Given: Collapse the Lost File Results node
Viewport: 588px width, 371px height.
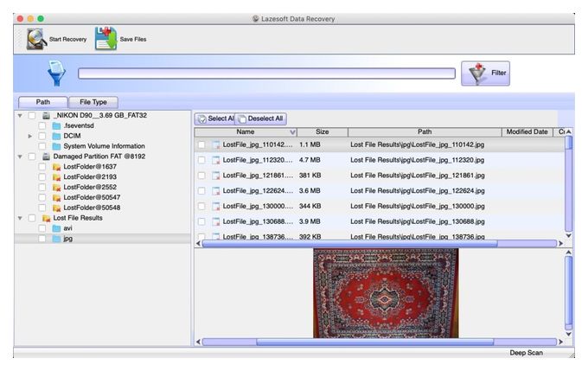Looking at the screenshot, I should coord(20,218).
